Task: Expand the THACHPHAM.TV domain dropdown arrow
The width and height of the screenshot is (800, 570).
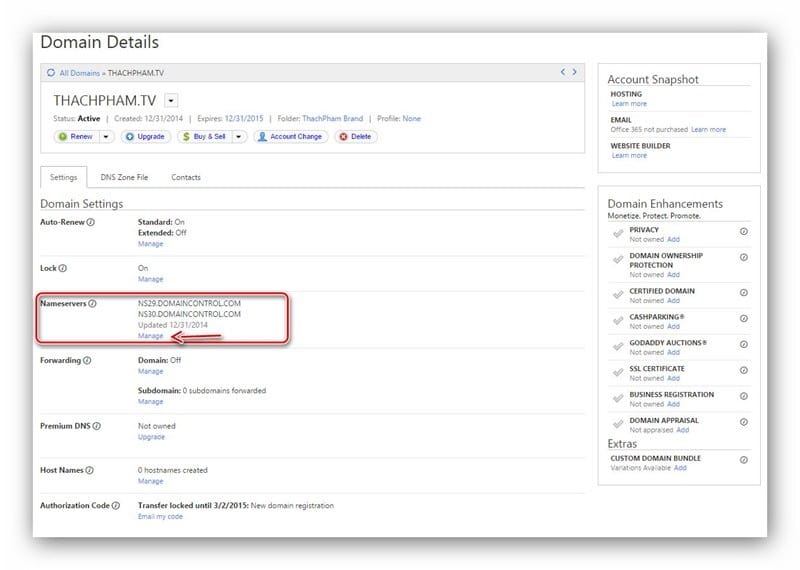Action: pos(171,101)
